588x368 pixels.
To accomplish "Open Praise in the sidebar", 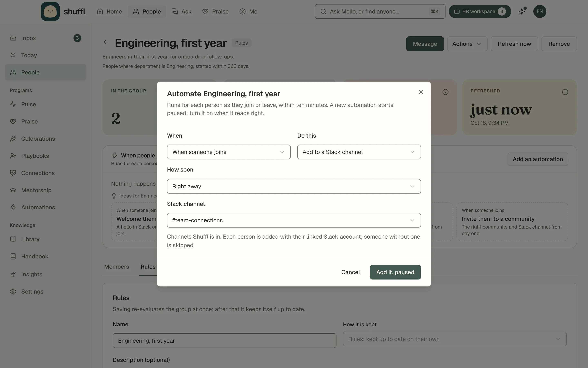I will [x=46, y=121].
